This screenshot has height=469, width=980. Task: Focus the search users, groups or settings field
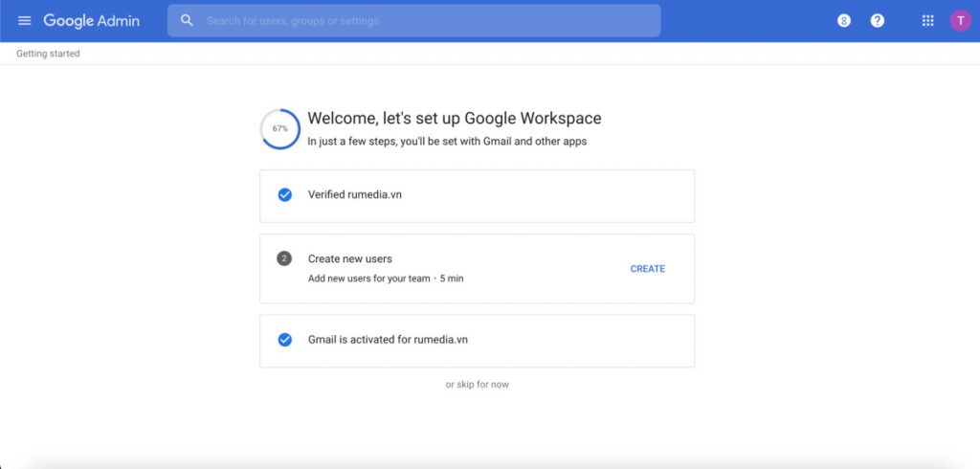(413, 21)
